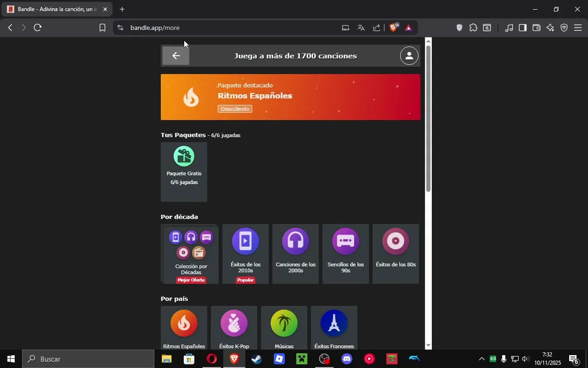Click the Por década heading
588x368 pixels.
[179, 217]
